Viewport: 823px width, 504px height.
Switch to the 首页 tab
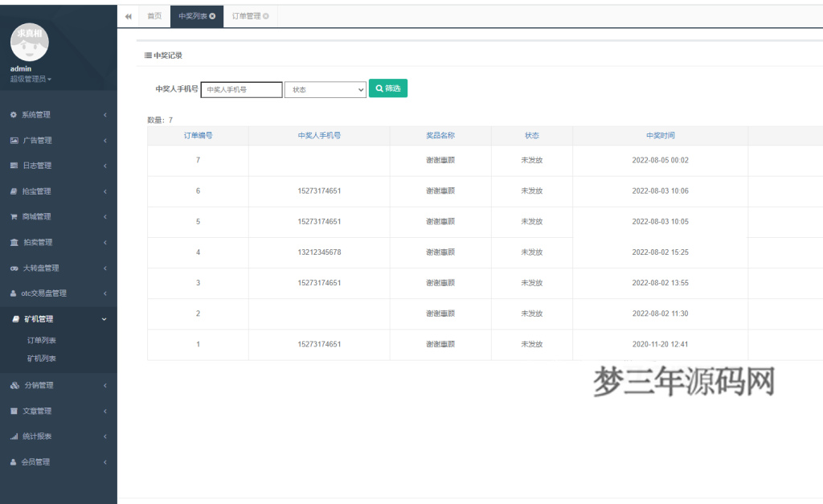pyautogui.click(x=154, y=15)
